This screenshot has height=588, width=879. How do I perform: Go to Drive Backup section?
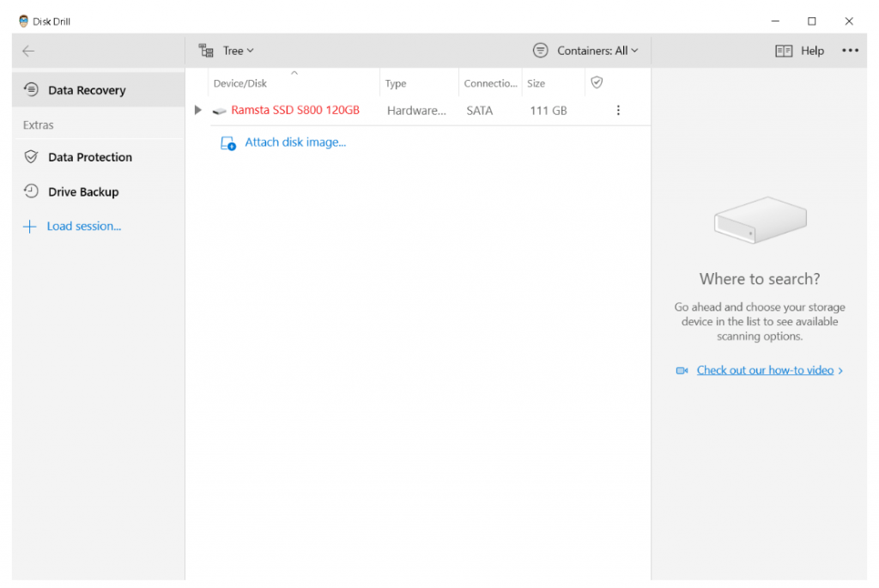[83, 192]
